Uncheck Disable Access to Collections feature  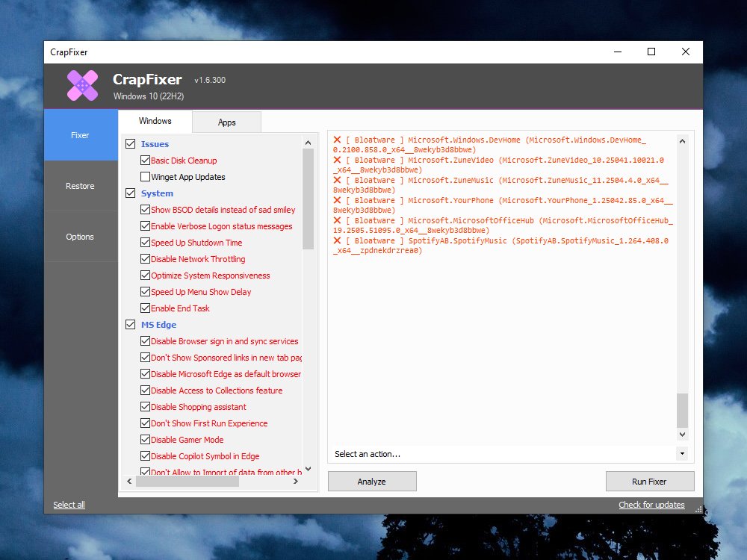point(146,390)
